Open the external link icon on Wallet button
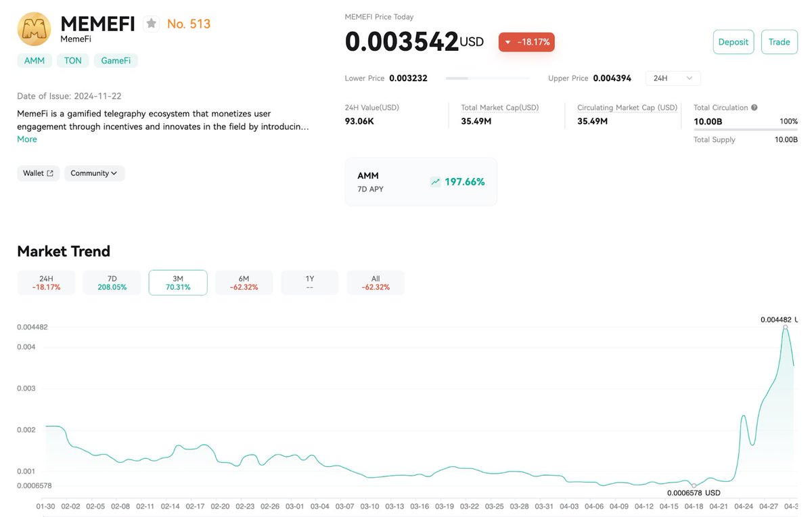 49,173
